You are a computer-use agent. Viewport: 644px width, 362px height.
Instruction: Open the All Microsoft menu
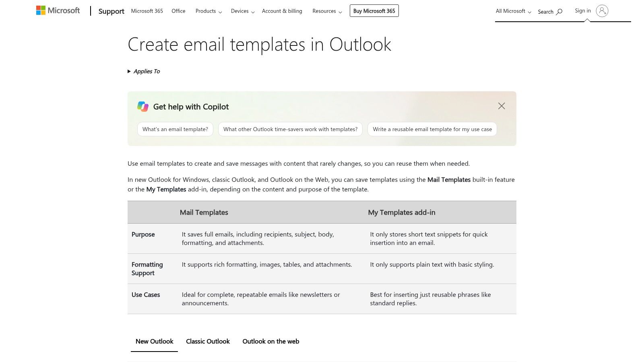[513, 11]
